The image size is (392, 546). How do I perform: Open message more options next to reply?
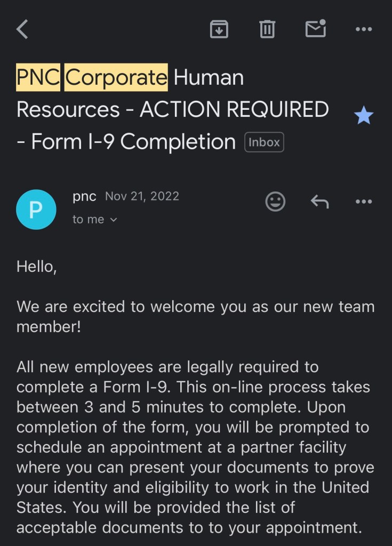[364, 202]
